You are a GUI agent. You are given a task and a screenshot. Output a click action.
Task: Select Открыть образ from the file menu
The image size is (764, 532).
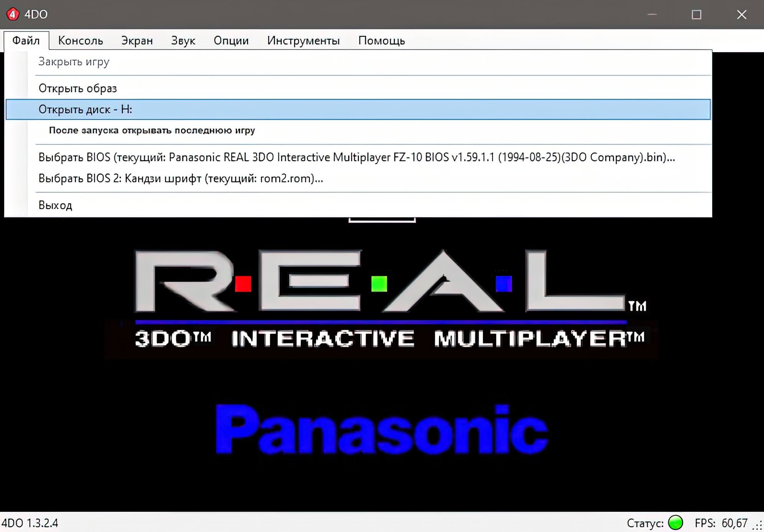click(358, 88)
